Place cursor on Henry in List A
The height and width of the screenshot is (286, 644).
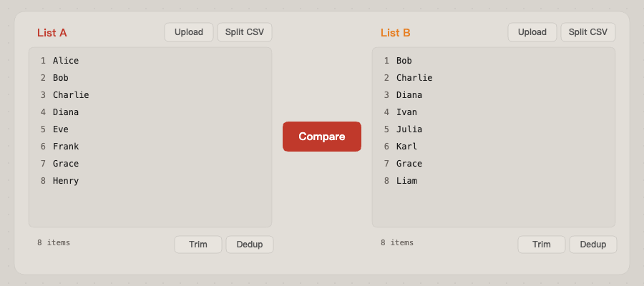pyautogui.click(x=66, y=181)
